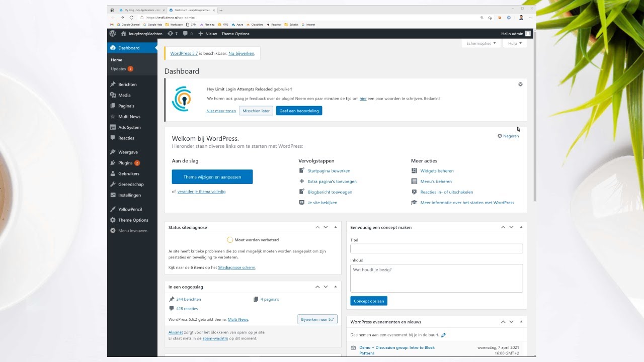Focus the Inhoud concept textarea

[x=437, y=278]
